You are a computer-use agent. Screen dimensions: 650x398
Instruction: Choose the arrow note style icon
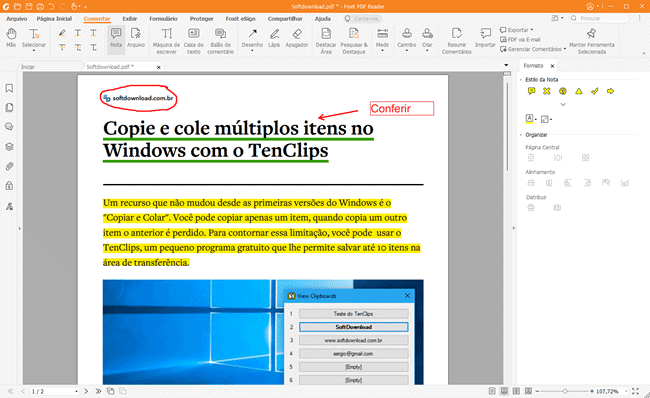point(611,91)
